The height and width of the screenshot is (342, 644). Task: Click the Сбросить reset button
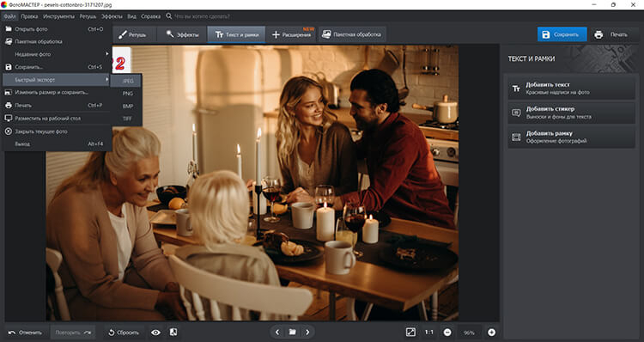tap(123, 333)
